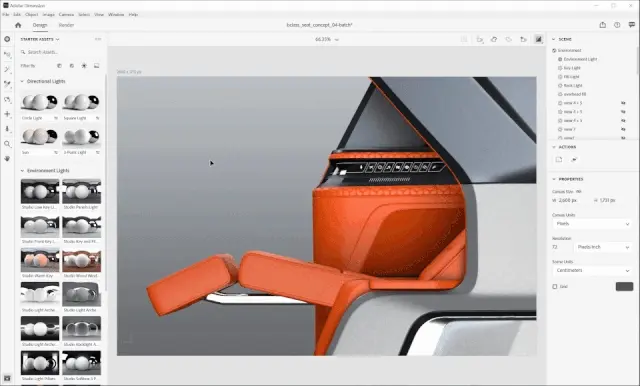The width and height of the screenshot is (640, 386).
Task: Open the Scene Units Centimeters dropdown
Action: pos(593,271)
